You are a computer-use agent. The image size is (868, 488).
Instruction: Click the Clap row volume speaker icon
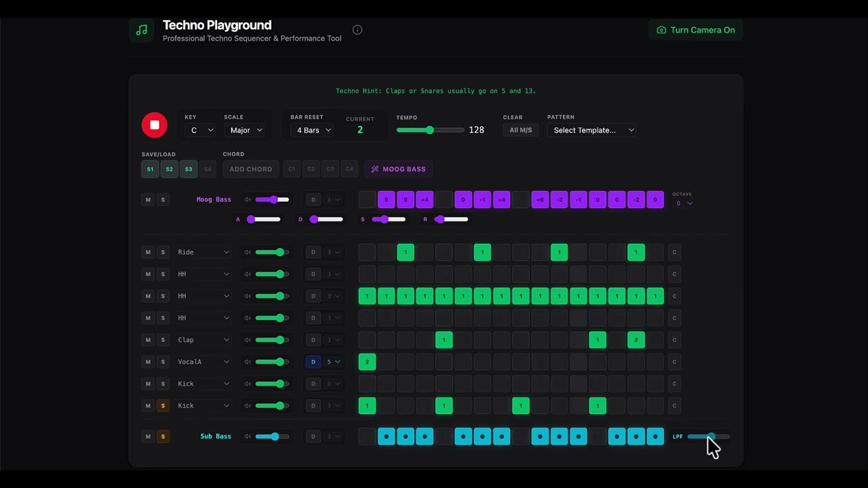tap(248, 340)
